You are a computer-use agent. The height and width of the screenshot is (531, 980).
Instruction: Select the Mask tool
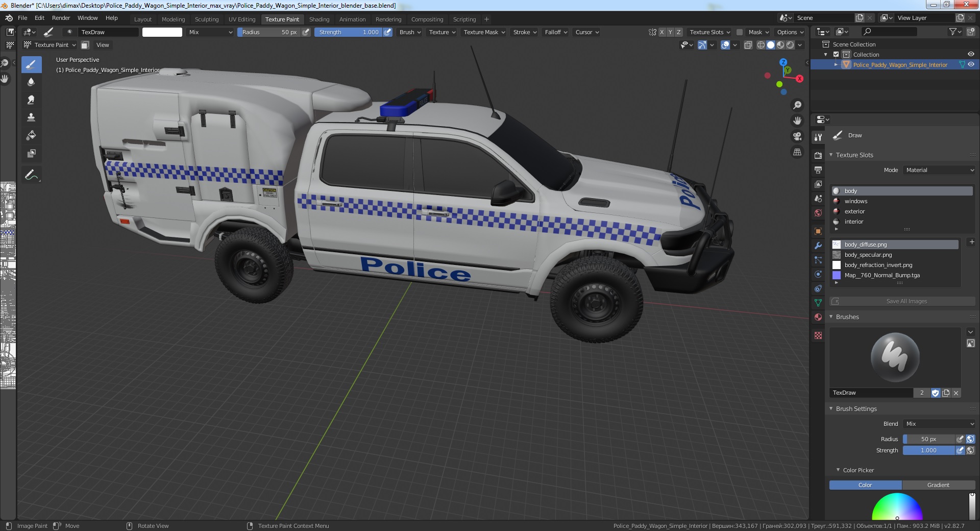coord(31,153)
